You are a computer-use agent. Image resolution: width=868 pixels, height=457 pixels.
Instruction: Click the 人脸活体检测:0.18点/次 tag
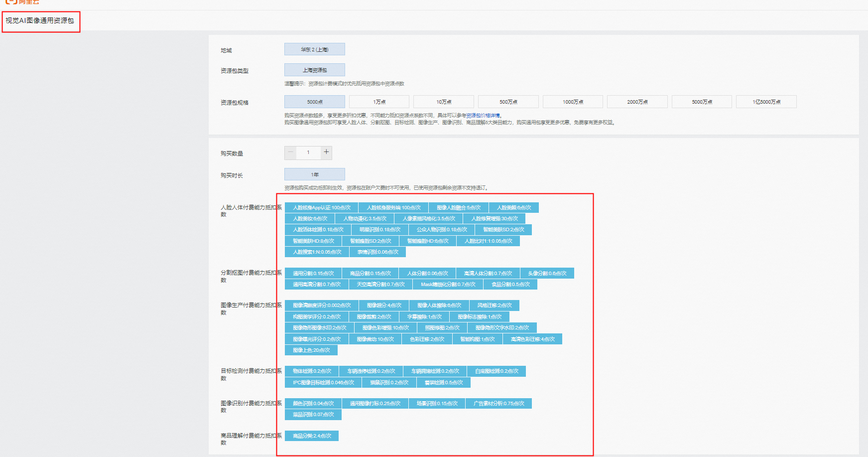pos(318,229)
